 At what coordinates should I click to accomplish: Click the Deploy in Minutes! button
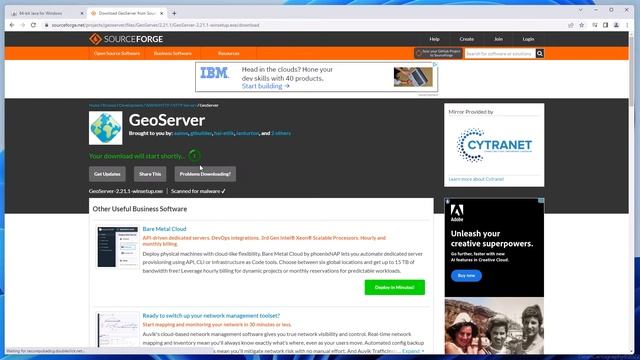(395, 287)
